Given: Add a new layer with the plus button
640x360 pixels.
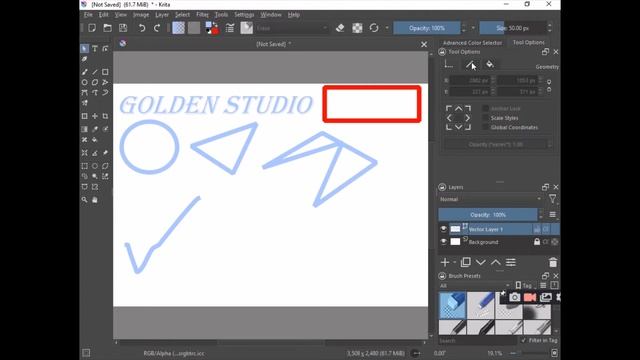Looking at the screenshot, I should click(x=445, y=262).
